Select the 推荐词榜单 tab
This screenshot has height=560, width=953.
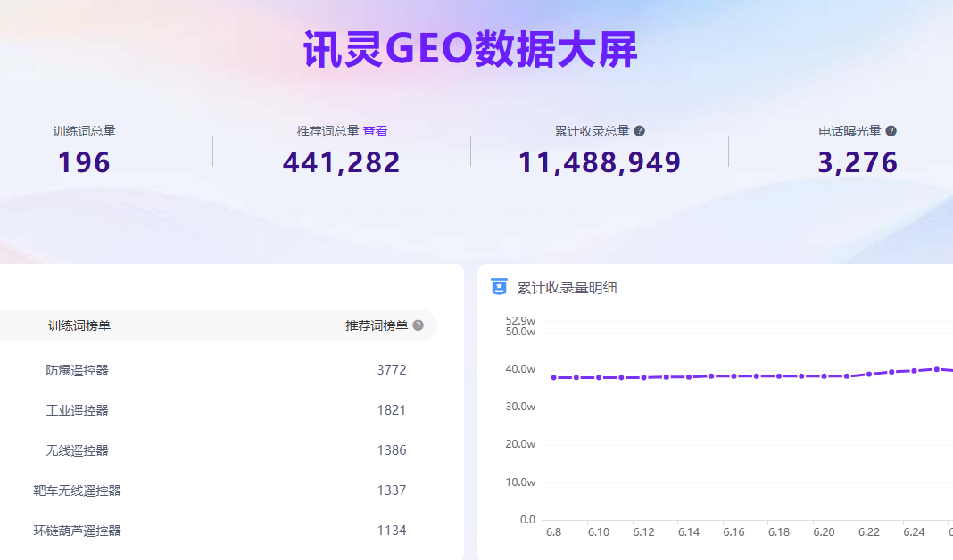[x=377, y=325]
